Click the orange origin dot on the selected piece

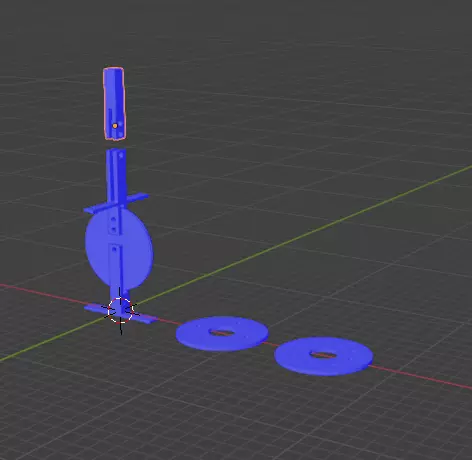click(115, 126)
